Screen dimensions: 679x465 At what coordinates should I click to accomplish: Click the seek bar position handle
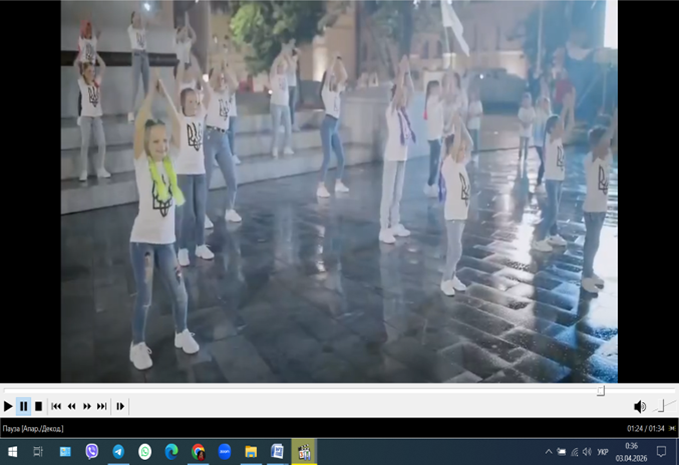(x=601, y=391)
